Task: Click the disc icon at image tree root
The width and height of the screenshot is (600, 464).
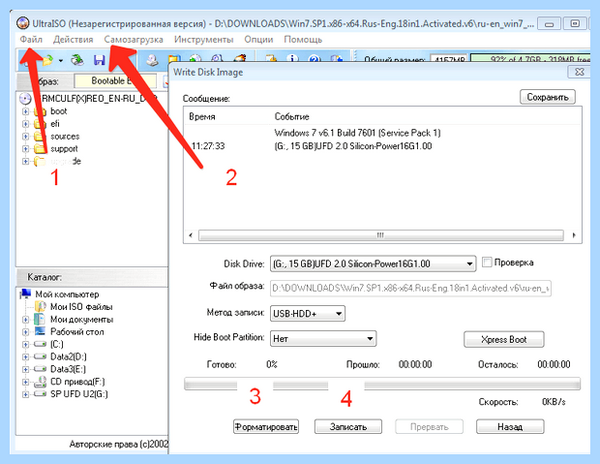Action: pyautogui.click(x=25, y=99)
